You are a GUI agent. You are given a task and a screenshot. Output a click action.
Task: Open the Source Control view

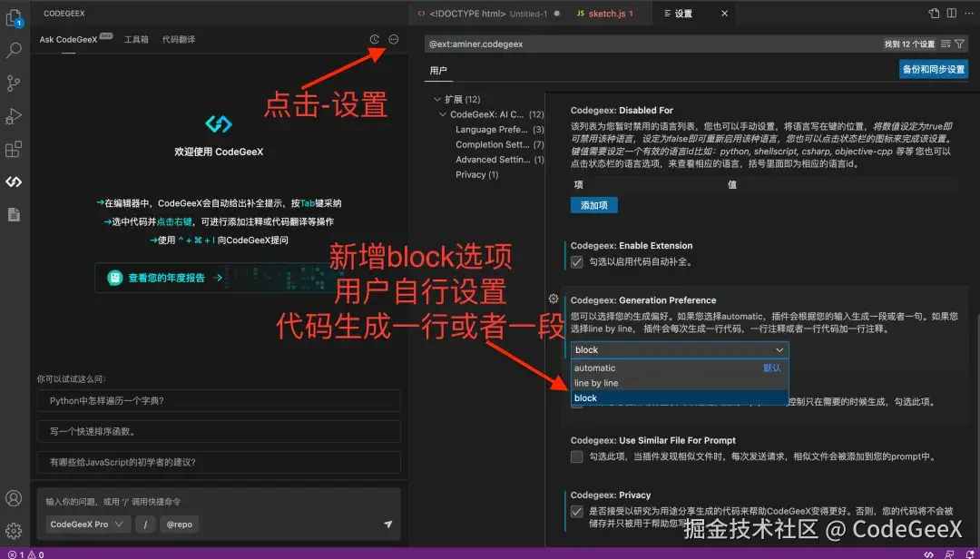(x=14, y=83)
